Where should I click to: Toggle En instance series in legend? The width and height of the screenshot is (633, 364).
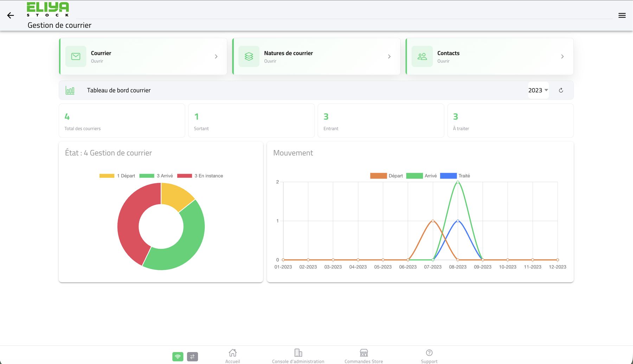point(200,176)
